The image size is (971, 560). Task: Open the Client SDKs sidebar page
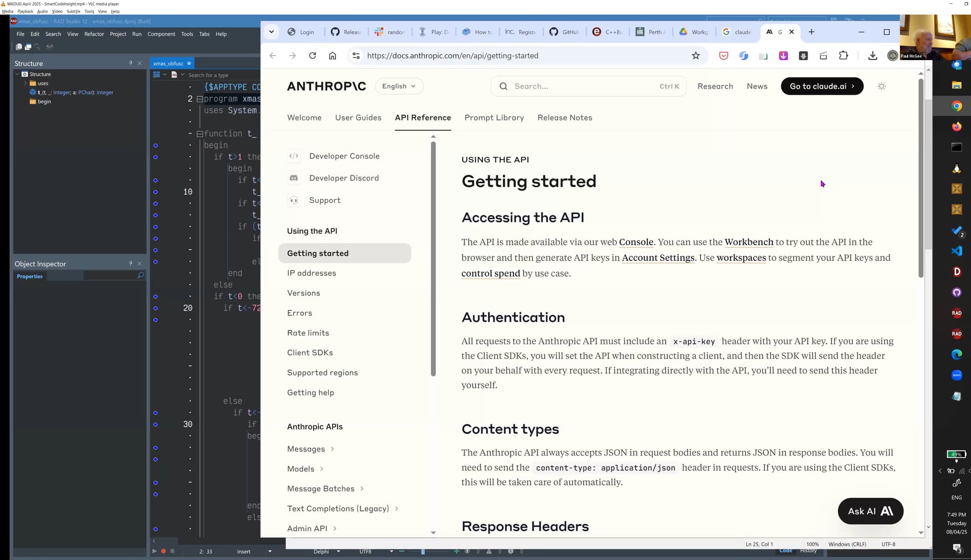pyautogui.click(x=310, y=353)
